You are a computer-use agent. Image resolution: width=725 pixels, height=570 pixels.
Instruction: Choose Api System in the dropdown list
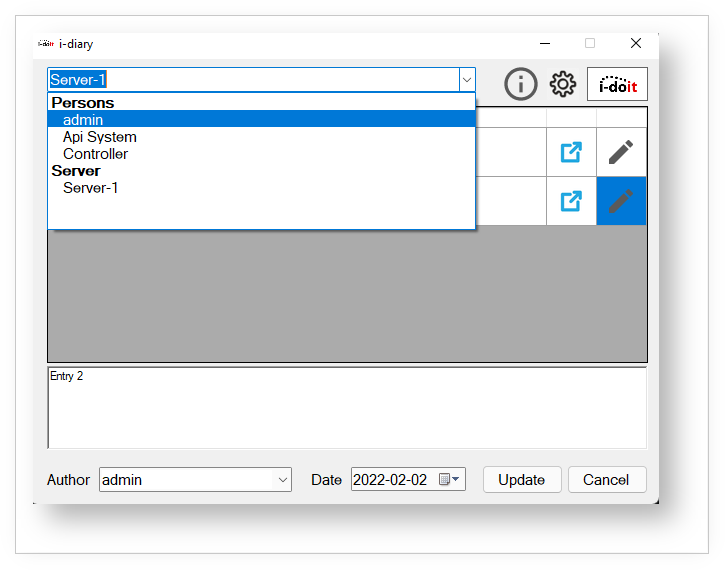pos(100,137)
